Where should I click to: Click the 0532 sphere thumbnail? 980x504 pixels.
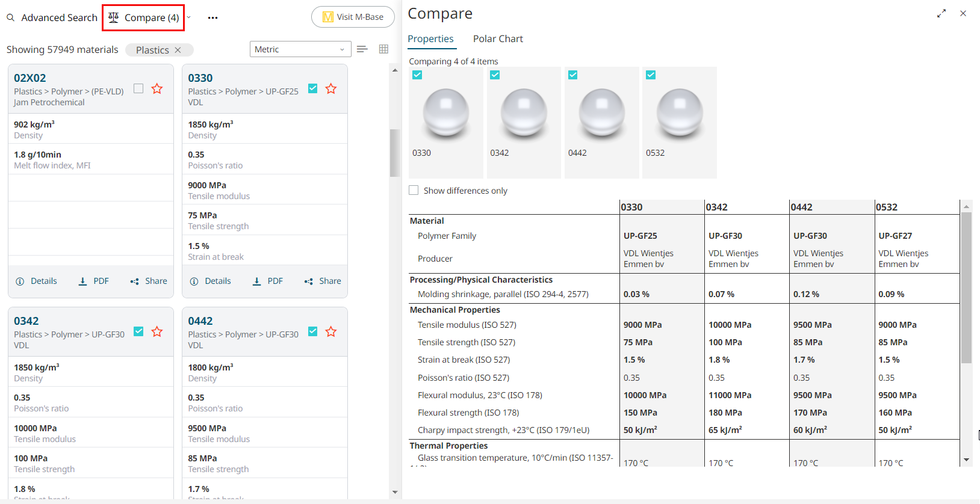680,113
